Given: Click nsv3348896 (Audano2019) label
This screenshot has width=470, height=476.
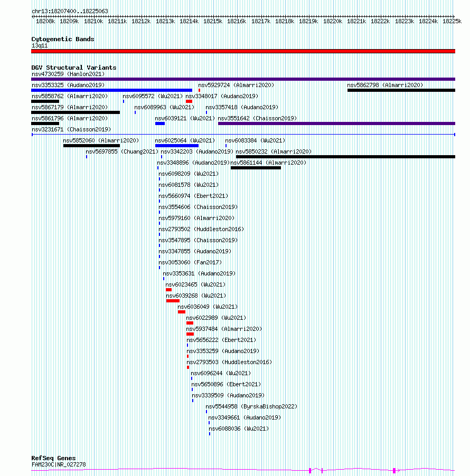Looking at the screenshot, I should click(x=193, y=163).
